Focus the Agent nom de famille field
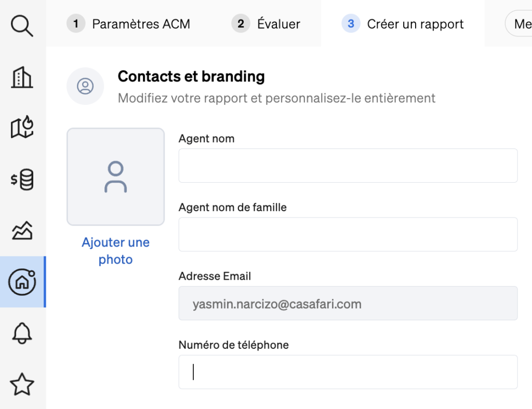 348,234
